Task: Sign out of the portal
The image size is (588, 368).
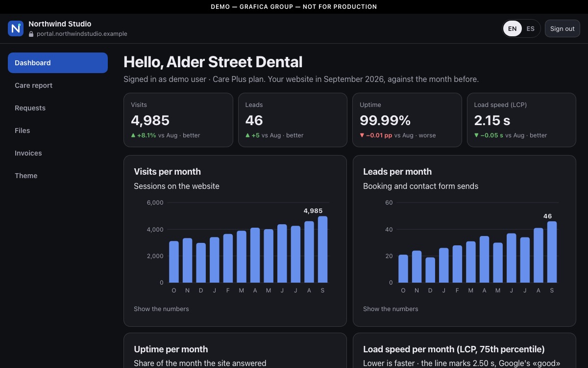Action: pyautogui.click(x=562, y=28)
